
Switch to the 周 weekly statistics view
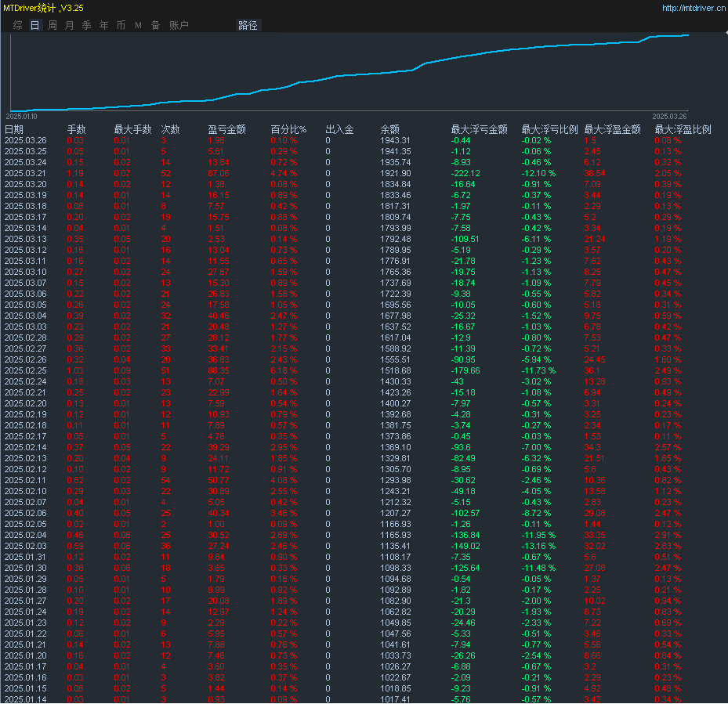[x=52, y=25]
